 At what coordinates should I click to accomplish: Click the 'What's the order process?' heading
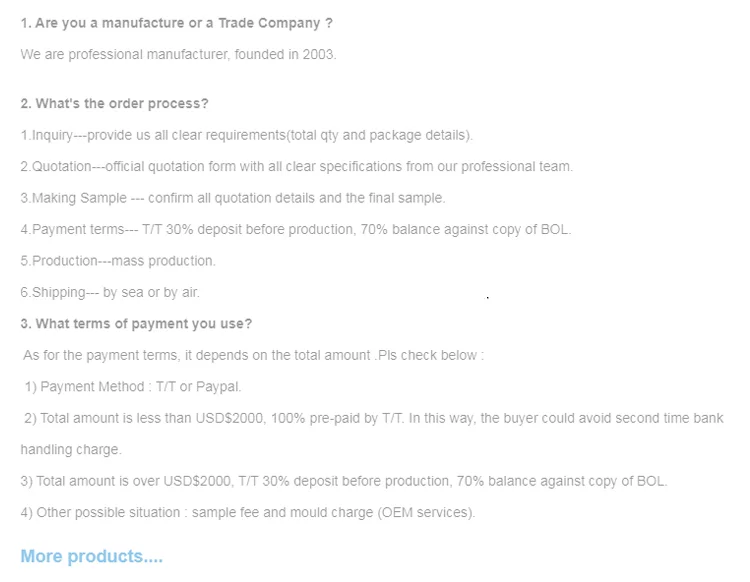114,103
